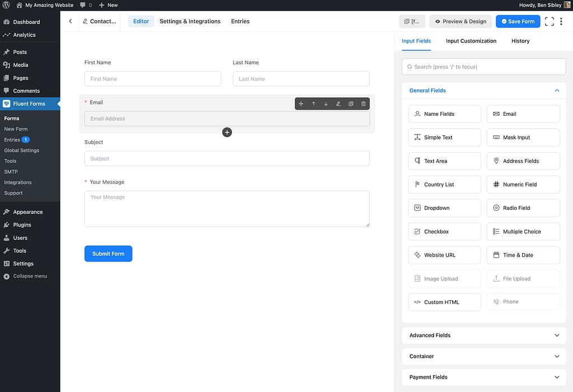Copy the form shortcode icon button
This screenshot has height=392, width=573.
pos(412,21)
